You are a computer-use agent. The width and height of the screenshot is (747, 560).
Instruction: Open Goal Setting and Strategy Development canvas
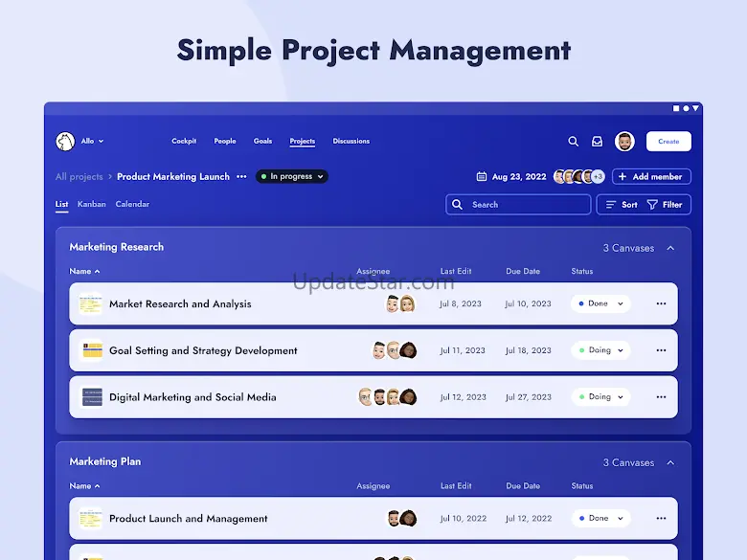[x=203, y=350]
